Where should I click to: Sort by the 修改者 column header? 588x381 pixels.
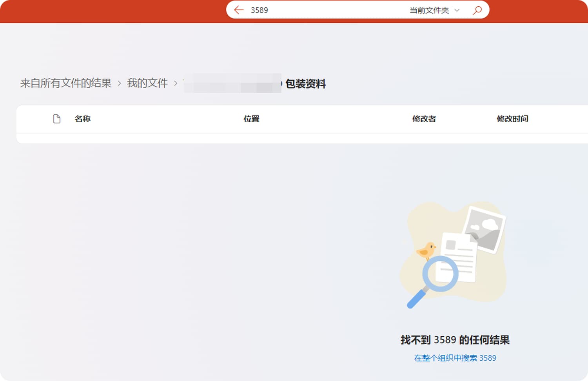point(424,119)
